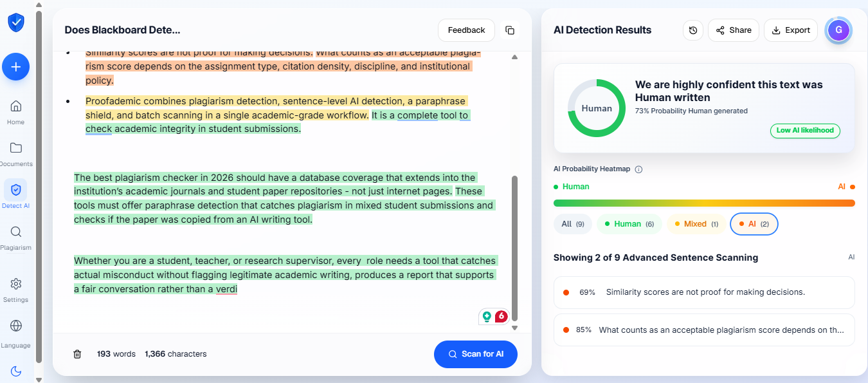Screen dimensions: 868x383
Task: Toggle dark mode moon icon
Action: point(16,371)
